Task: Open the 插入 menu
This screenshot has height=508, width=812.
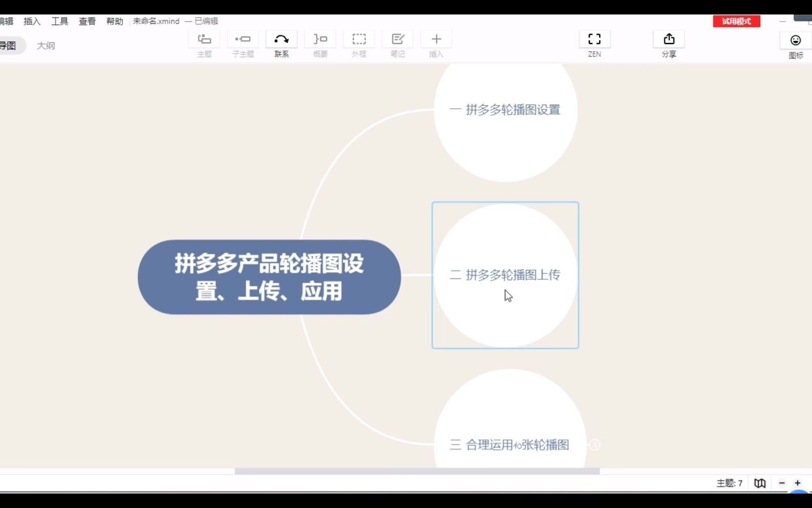Action: click(32, 21)
